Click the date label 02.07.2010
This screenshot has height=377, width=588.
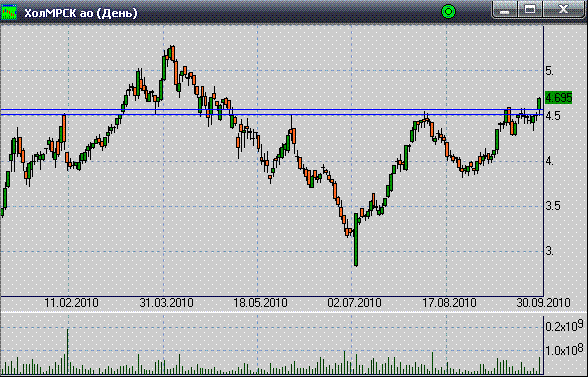[x=354, y=303]
